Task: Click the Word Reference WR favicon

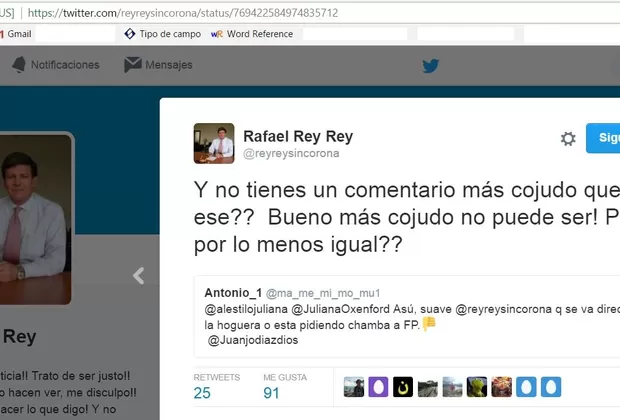Action: [x=217, y=34]
